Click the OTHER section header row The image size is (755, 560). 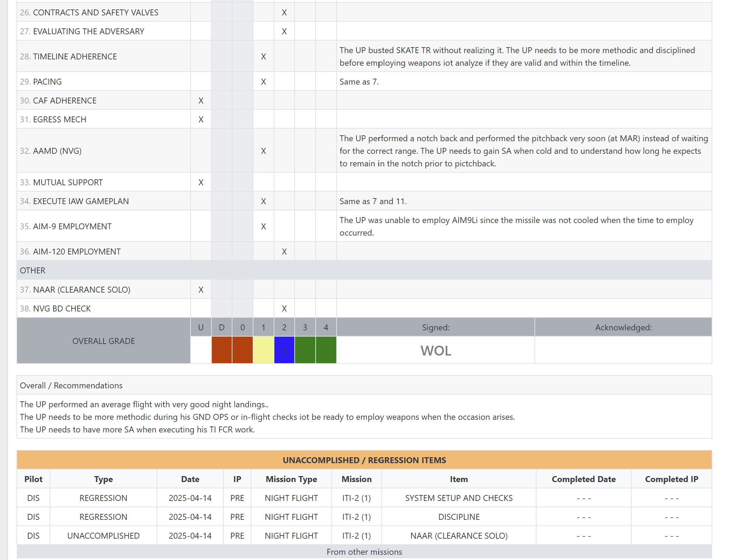[x=365, y=270]
